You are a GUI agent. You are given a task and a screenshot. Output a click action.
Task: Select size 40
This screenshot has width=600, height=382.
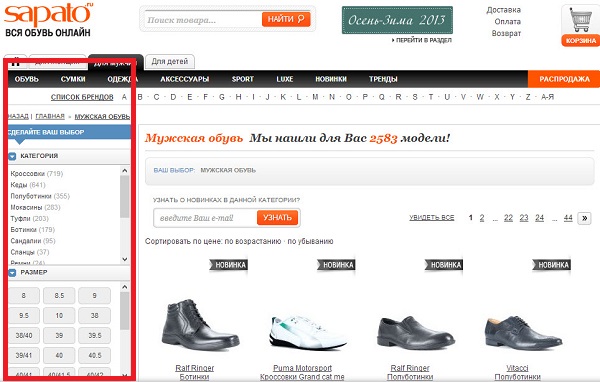coord(59,355)
